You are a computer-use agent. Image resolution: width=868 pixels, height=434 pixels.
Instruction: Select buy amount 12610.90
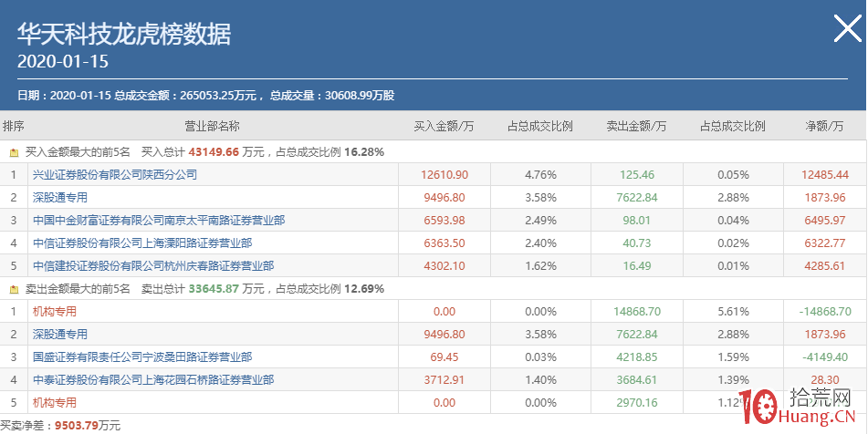[x=444, y=175]
